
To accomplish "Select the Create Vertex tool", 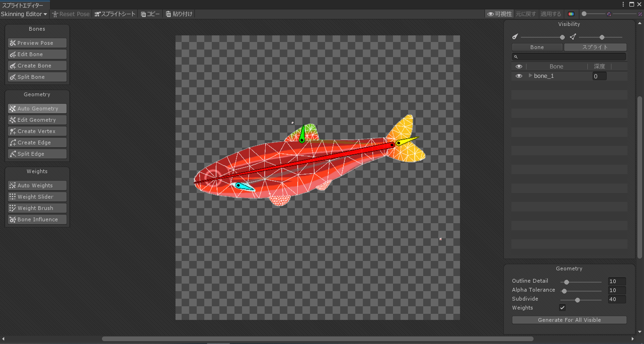I will tap(37, 131).
